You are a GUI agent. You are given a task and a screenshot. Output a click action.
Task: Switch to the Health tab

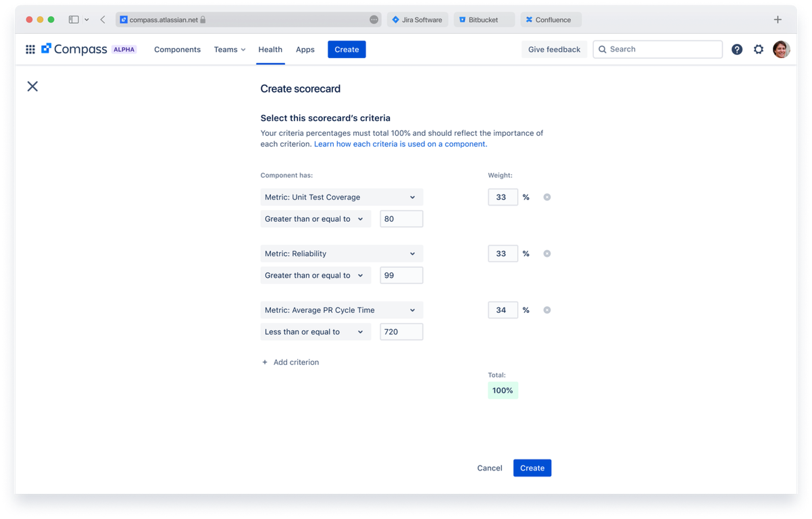270,49
